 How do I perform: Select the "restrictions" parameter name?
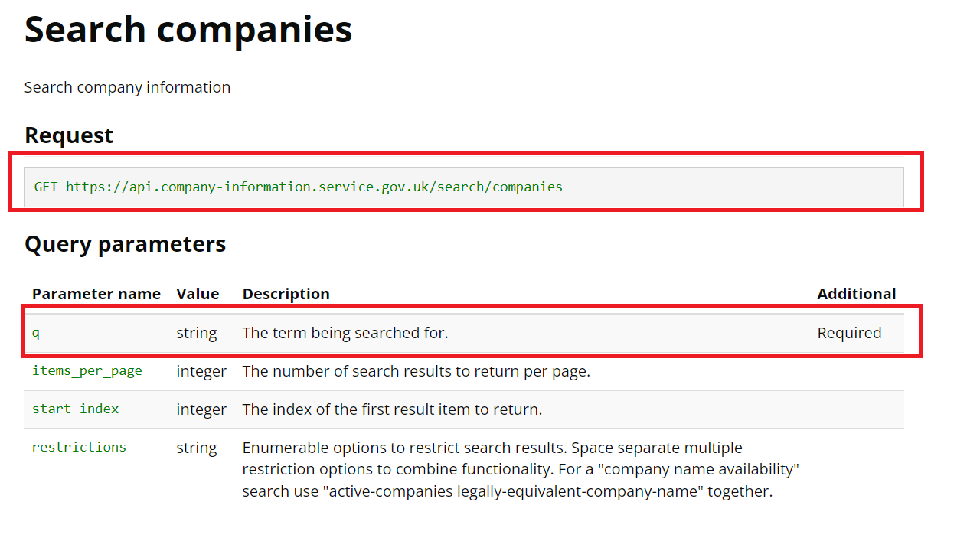[79, 448]
